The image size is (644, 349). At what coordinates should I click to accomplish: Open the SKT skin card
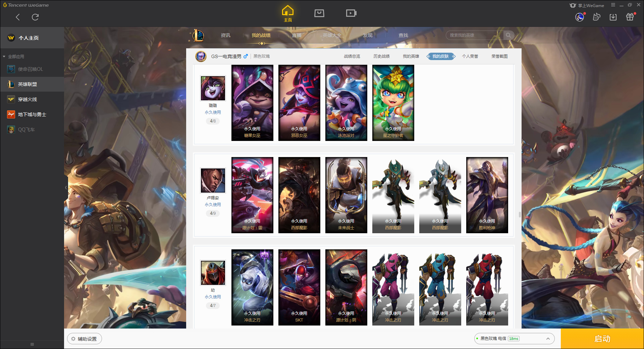tap(299, 287)
